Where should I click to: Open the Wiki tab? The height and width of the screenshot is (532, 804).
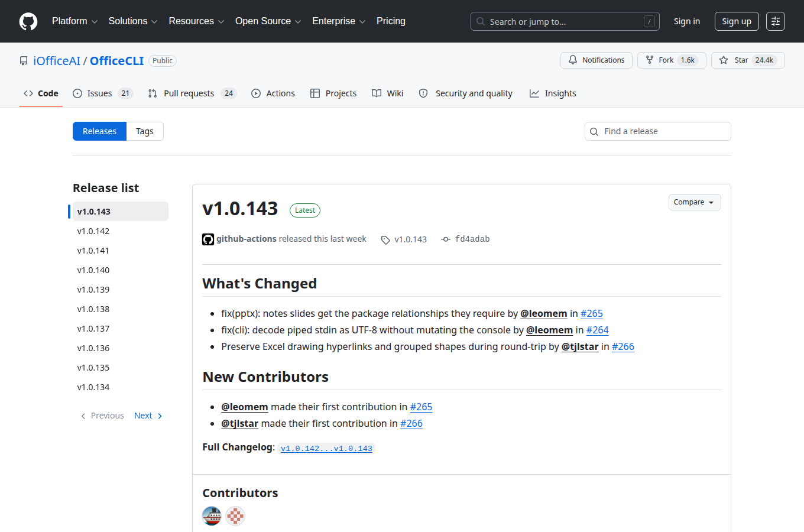pyautogui.click(x=387, y=93)
